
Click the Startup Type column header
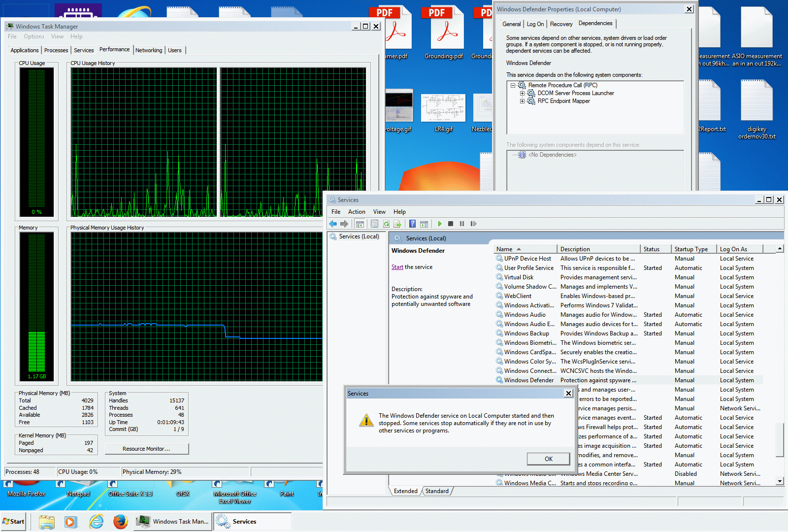pos(694,249)
